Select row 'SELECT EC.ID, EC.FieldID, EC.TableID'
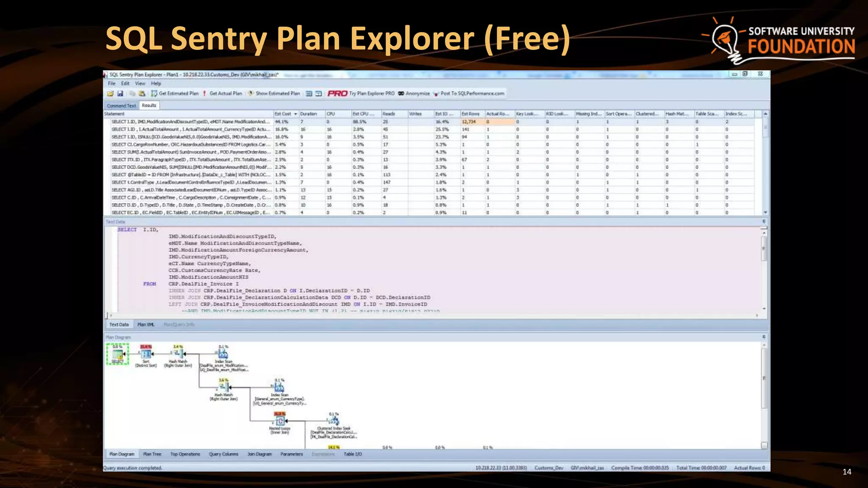 [428, 213]
